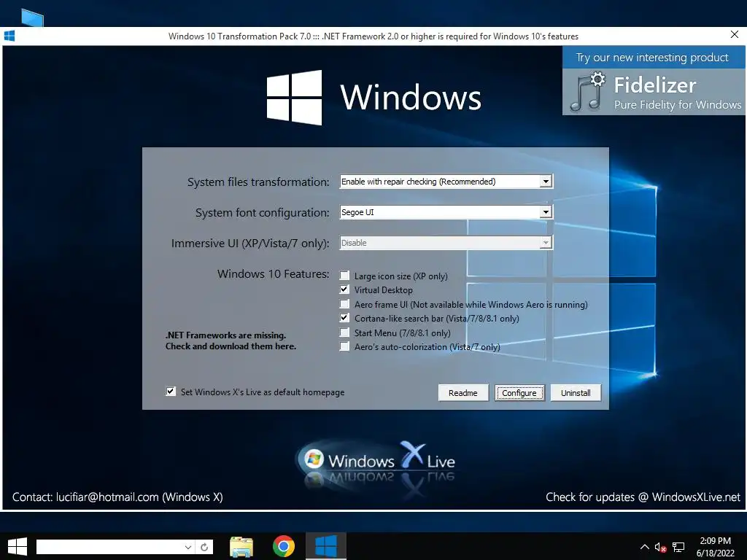Open the Readme button
The image size is (747, 560).
click(x=463, y=393)
